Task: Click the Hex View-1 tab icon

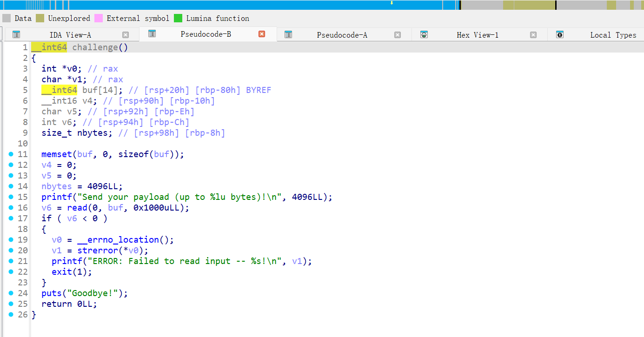Action: 424,35
